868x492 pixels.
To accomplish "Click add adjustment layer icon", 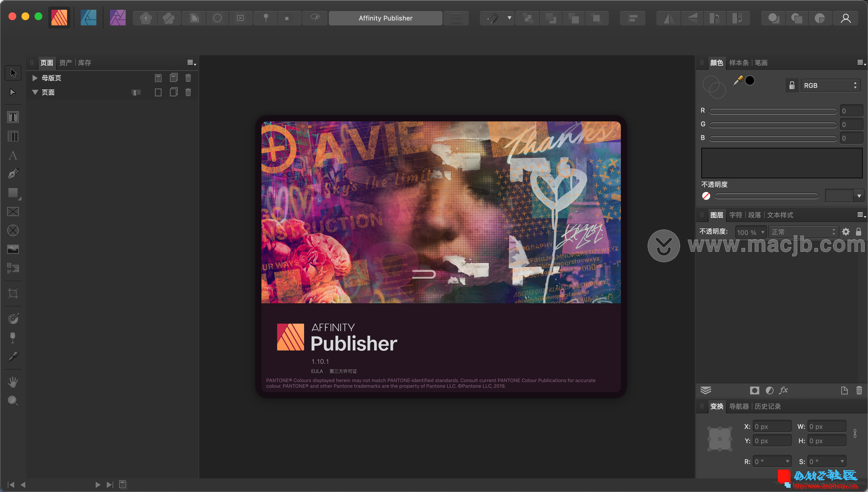I will click(x=769, y=390).
